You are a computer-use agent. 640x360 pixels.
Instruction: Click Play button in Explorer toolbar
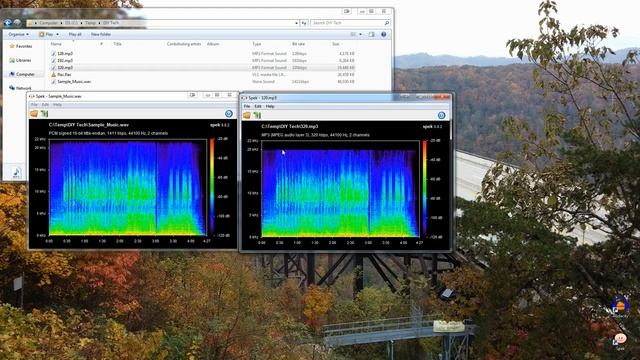tap(47, 34)
